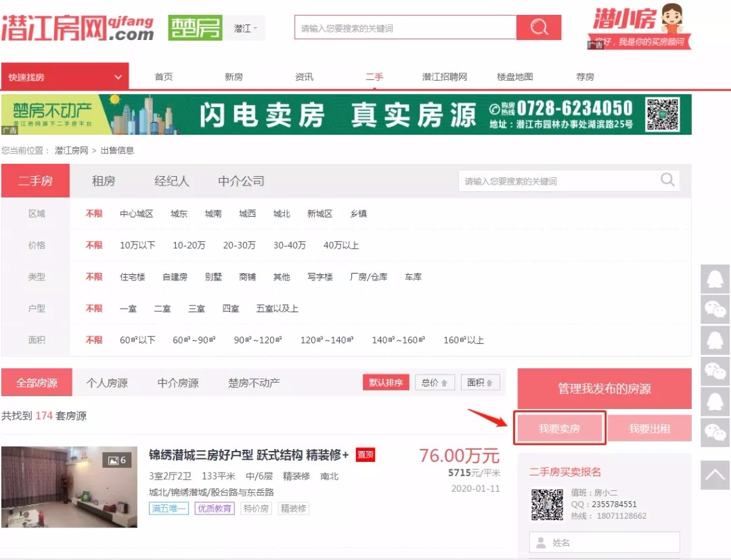Expand the 快速找房 menu

pos(65,77)
